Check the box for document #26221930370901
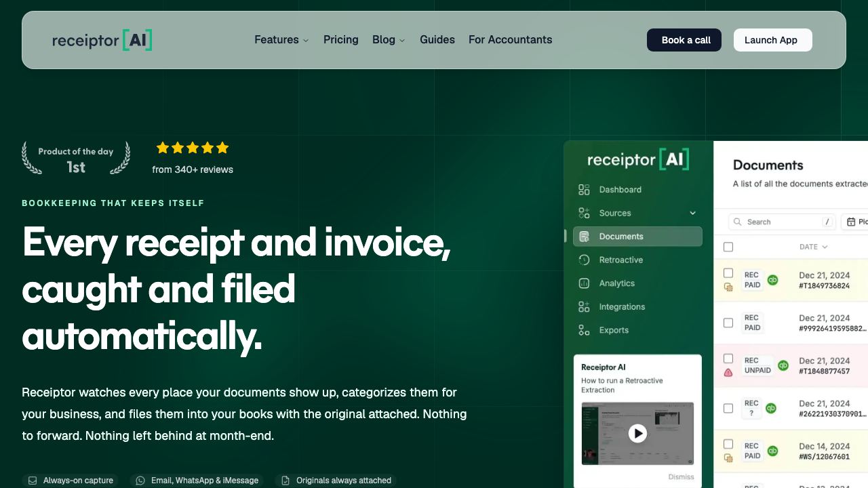 coord(728,408)
